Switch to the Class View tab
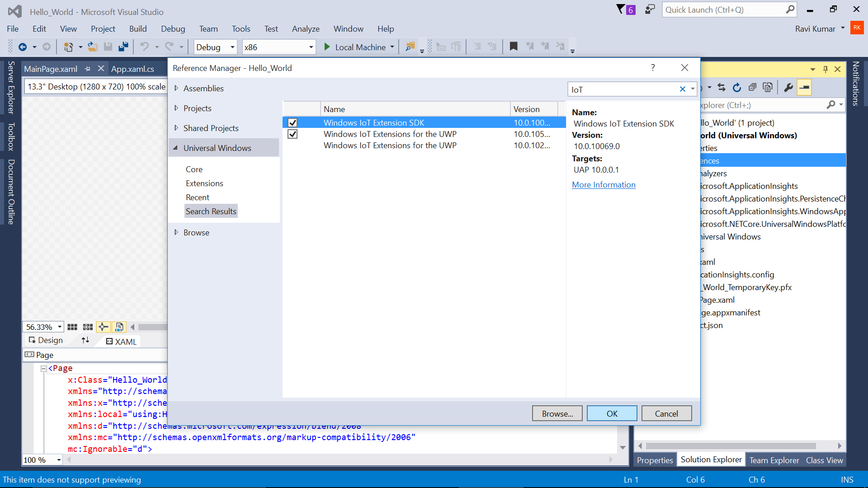Image resolution: width=868 pixels, height=488 pixels. (x=824, y=460)
